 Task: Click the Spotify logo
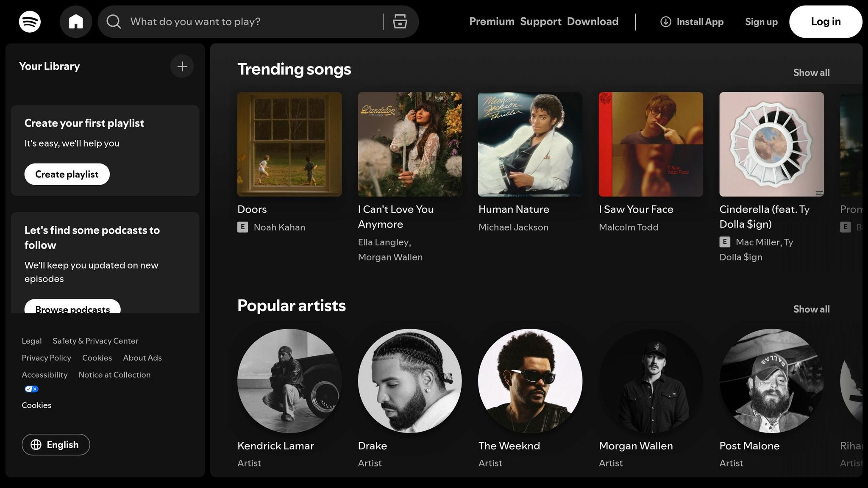pyautogui.click(x=30, y=22)
